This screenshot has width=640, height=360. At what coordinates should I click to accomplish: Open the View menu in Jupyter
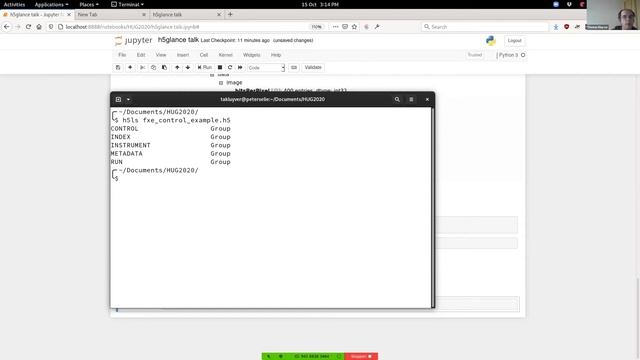pyautogui.click(x=161, y=55)
